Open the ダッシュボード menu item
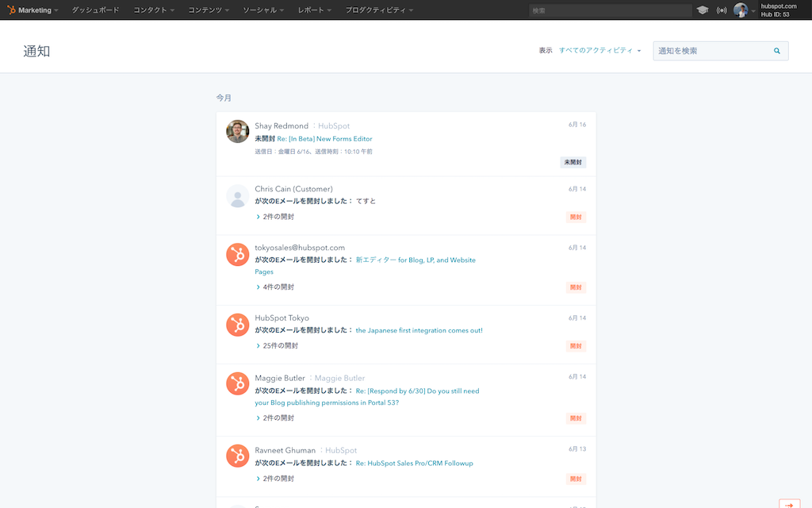812x508 pixels. [x=95, y=10]
